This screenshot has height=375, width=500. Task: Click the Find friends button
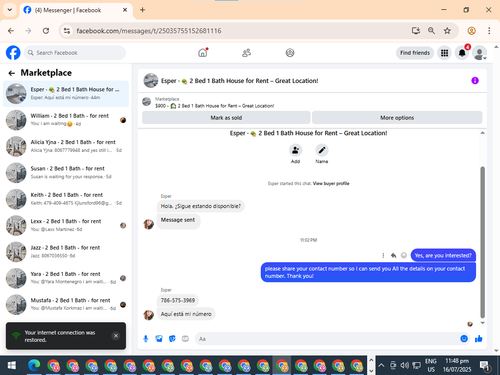[415, 53]
